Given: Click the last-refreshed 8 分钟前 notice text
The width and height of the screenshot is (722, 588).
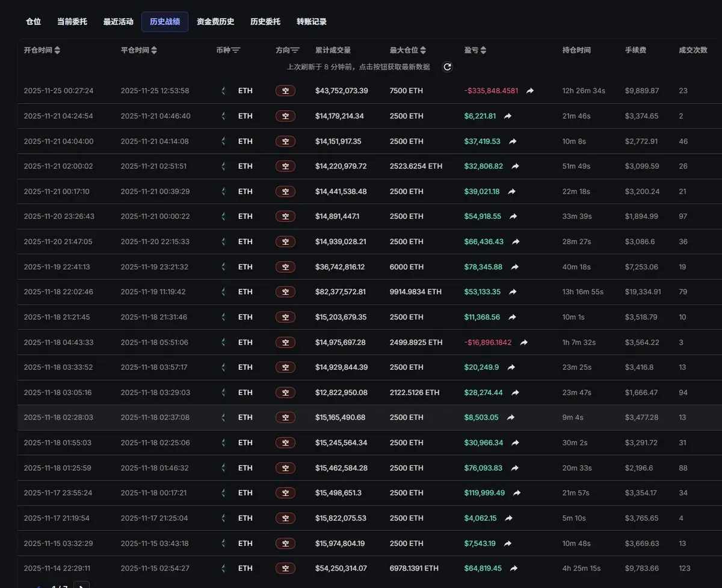Looking at the screenshot, I should coord(359,67).
